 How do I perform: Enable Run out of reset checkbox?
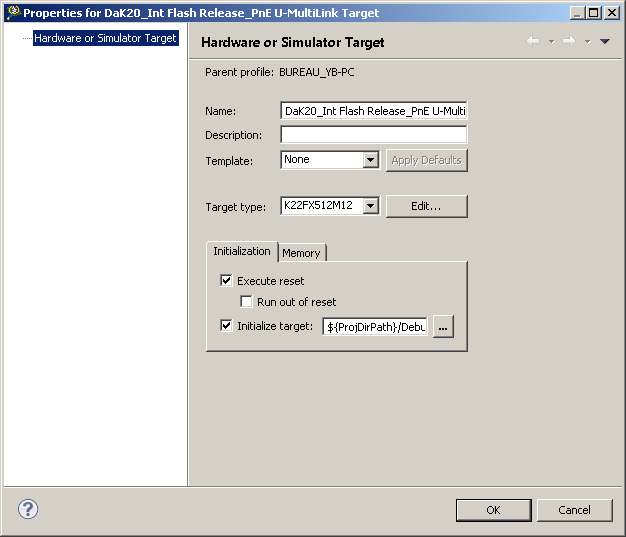click(246, 301)
